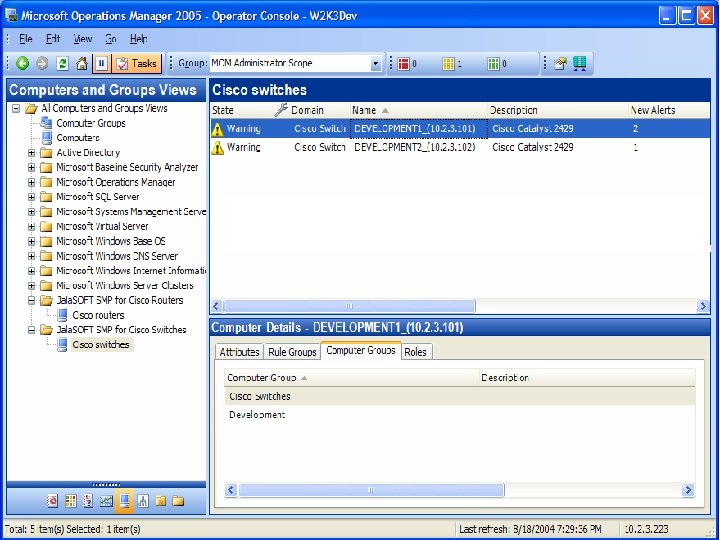Open the View menu

coord(83,39)
